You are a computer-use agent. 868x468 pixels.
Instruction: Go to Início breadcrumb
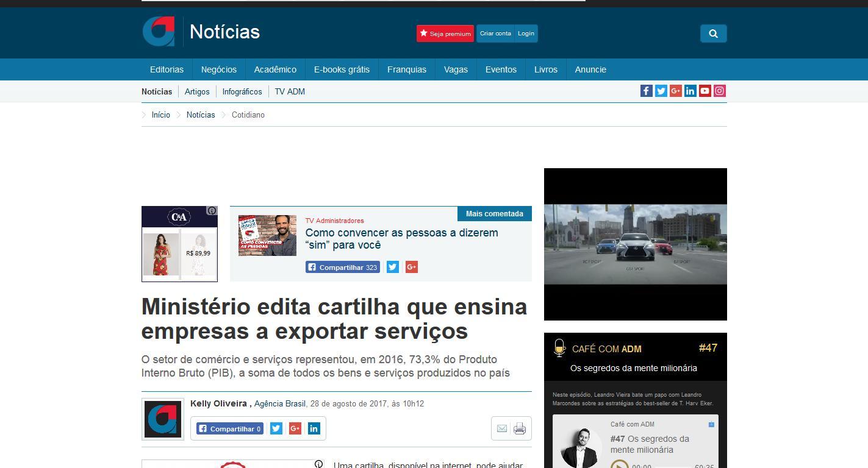pyautogui.click(x=161, y=115)
